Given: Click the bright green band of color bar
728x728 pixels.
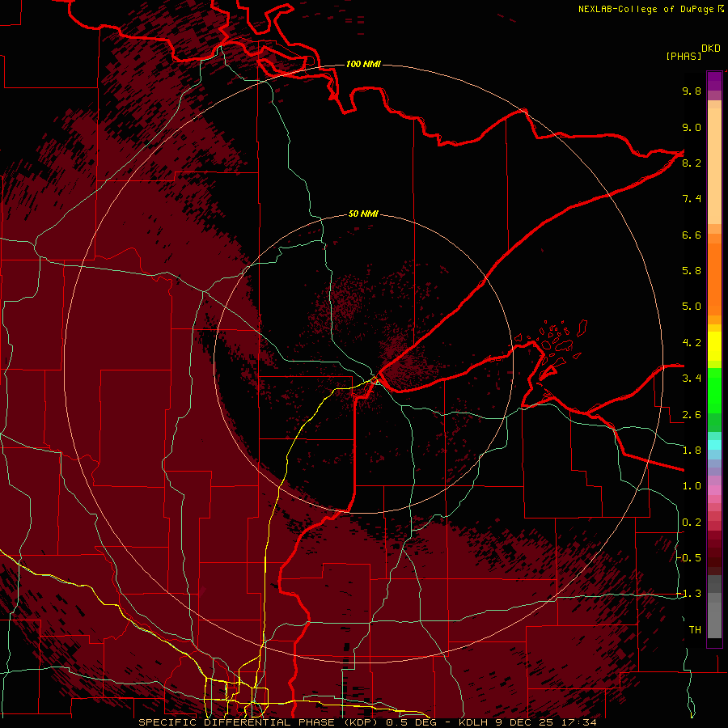Looking at the screenshot, I should pos(714,390).
